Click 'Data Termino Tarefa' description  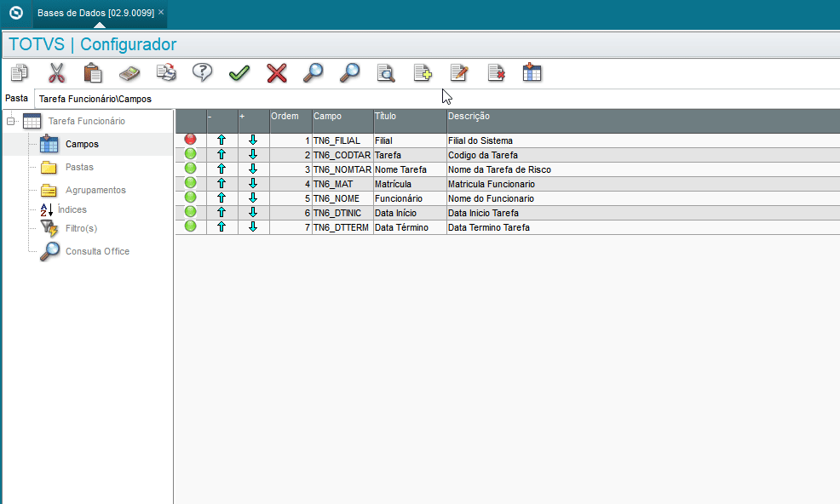point(488,227)
